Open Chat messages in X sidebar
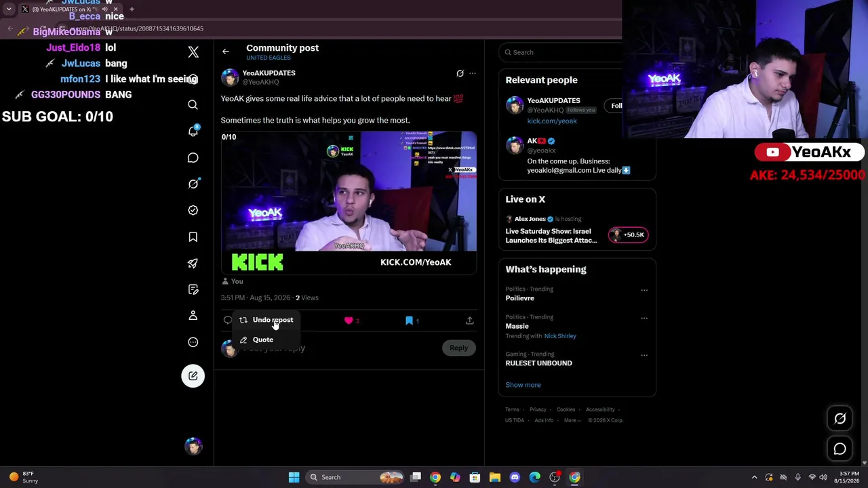The width and height of the screenshot is (868, 488). click(x=193, y=158)
